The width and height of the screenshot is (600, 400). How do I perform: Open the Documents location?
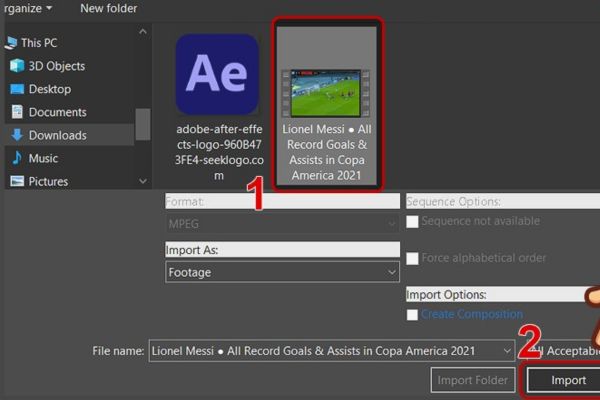point(57,112)
